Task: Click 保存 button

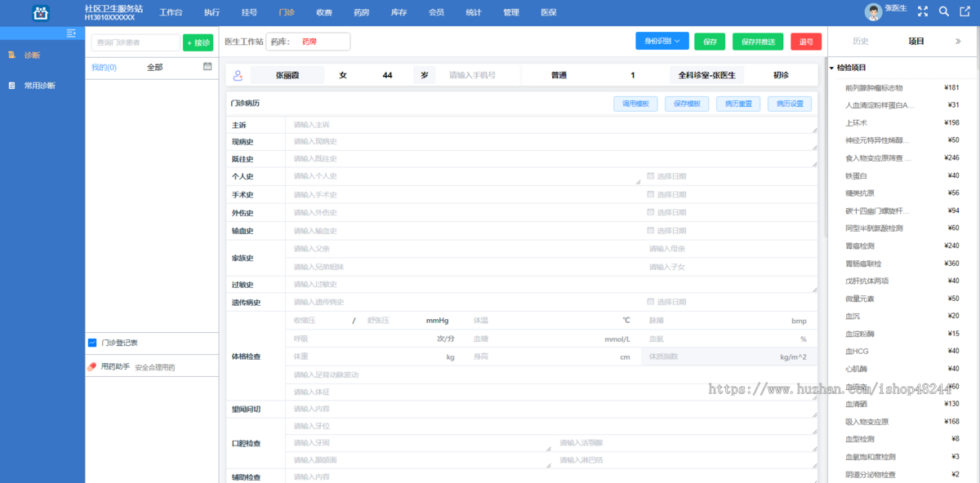Action: pyautogui.click(x=710, y=41)
